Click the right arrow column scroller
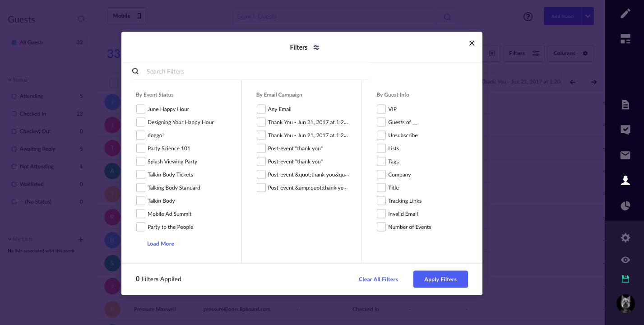This screenshot has width=644, height=325. (x=594, y=82)
